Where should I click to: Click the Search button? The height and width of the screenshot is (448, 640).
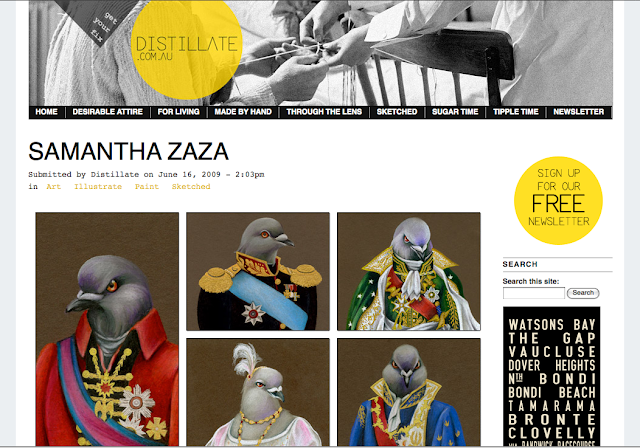[x=583, y=293]
